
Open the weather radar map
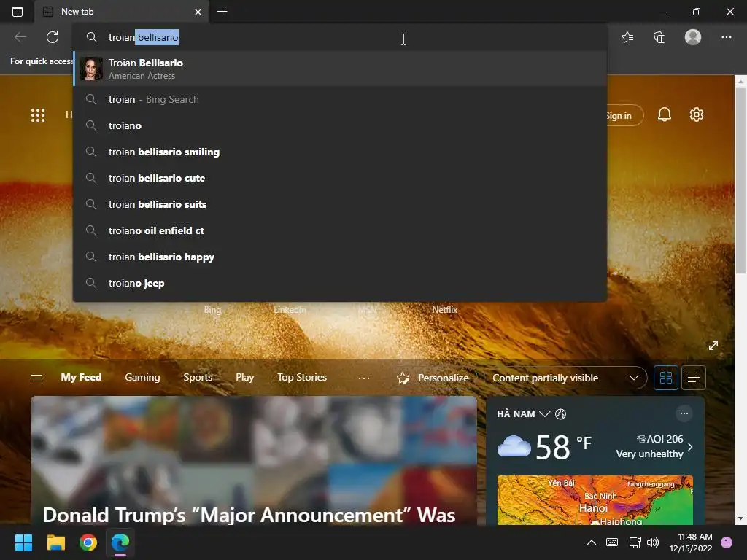(x=595, y=500)
